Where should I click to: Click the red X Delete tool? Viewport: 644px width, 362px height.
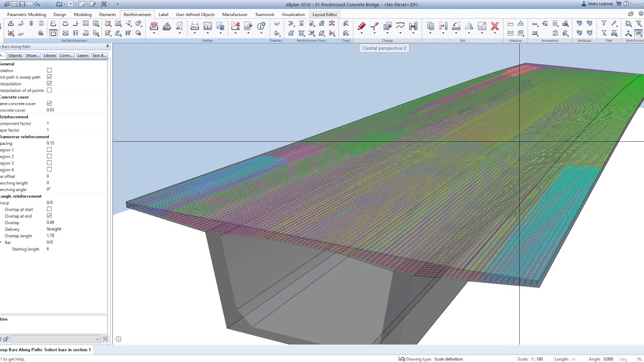pyautogui.click(x=495, y=26)
